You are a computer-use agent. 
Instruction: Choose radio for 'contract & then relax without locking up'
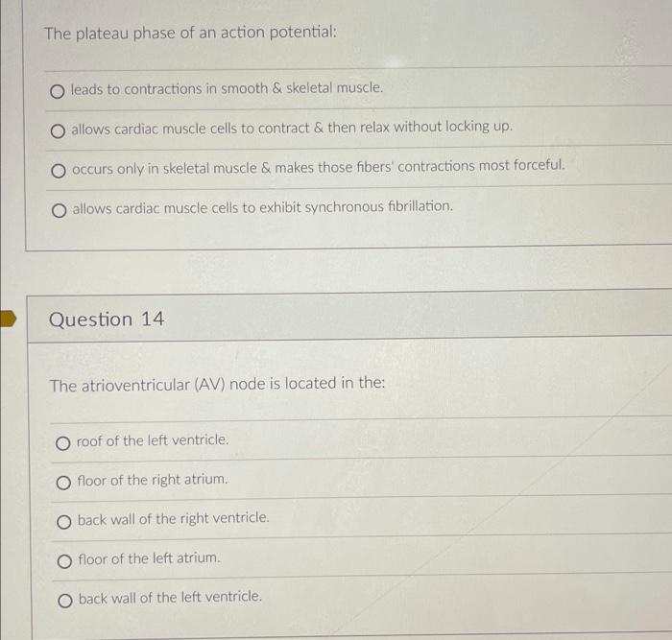pos(58,131)
